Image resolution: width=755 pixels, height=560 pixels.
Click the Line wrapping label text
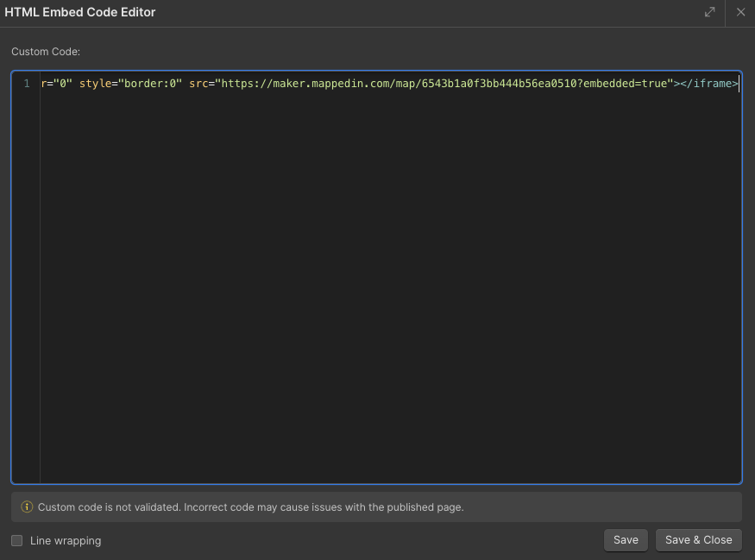pos(66,541)
